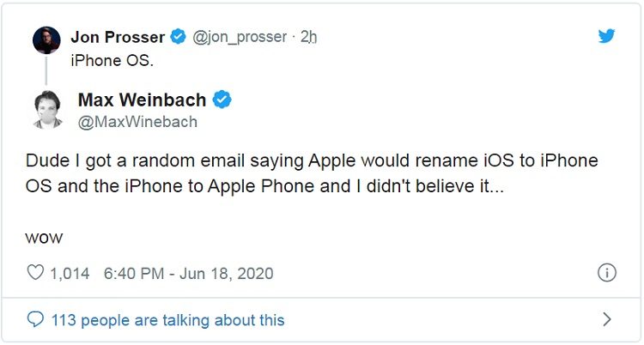The image size is (644, 345).
Task: Click Jon Prosser's verified badge
Action: tap(178, 37)
